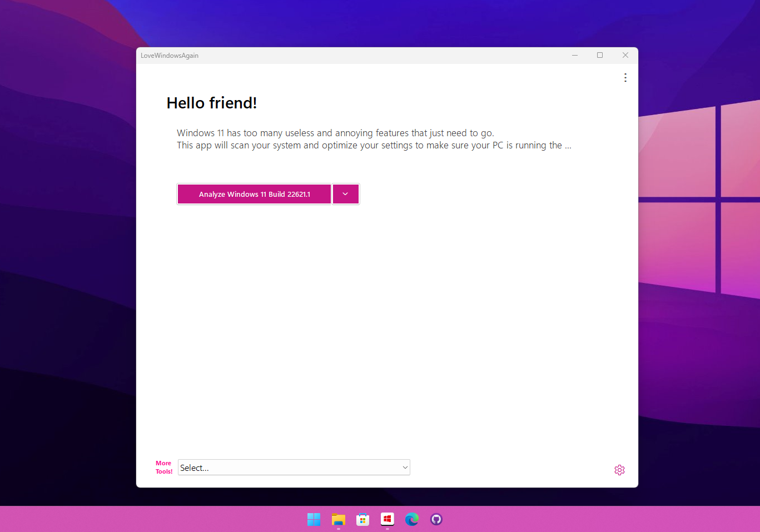Open the More Tools Select... combo box
Viewport: 760px width, 532px height.
[x=294, y=468]
